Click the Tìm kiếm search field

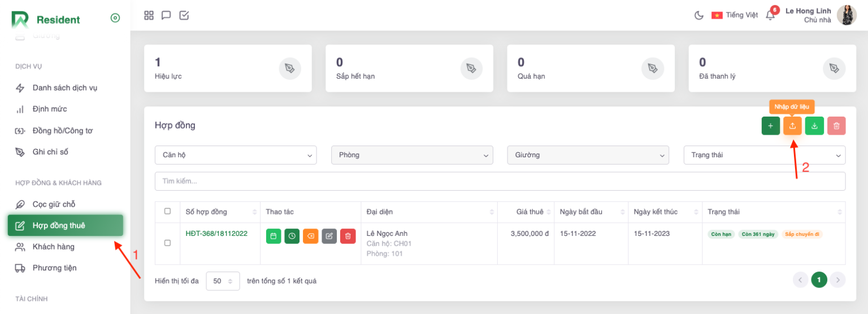pyautogui.click(x=500, y=181)
